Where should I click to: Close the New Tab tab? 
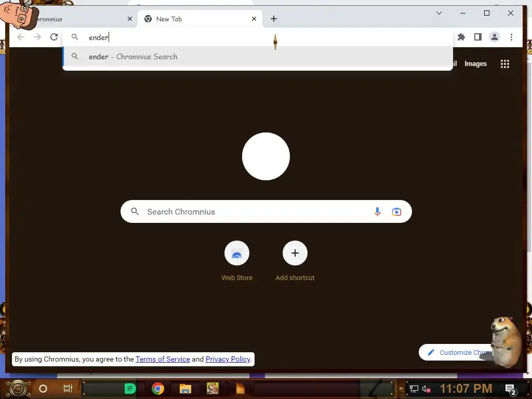[x=254, y=19]
